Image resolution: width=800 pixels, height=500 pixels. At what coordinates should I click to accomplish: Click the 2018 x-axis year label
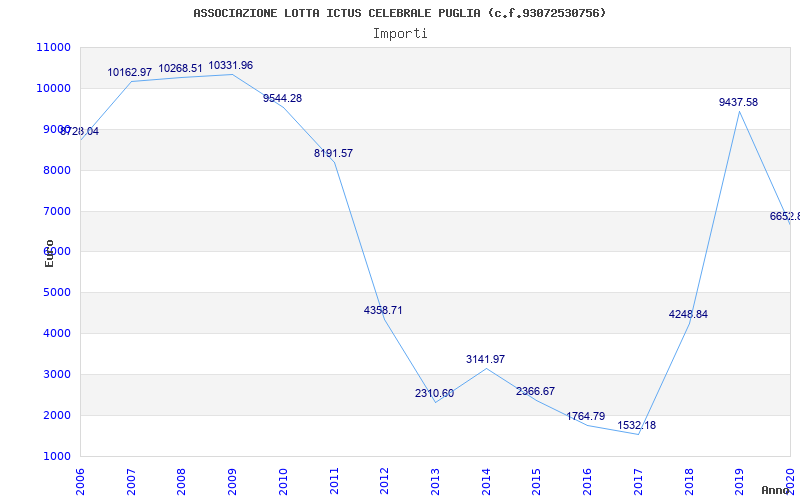pos(689,481)
